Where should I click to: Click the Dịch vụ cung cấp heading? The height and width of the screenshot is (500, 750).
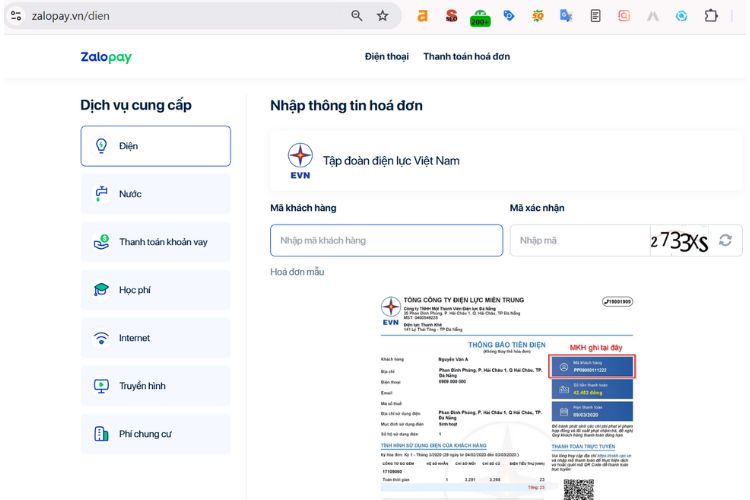(136, 105)
